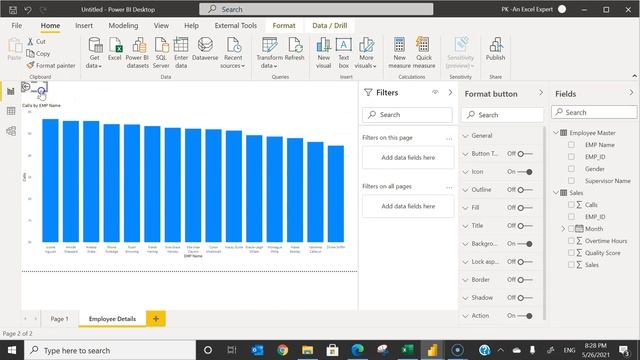Open the File menu
This screenshot has height=360, width=640.
pyautogui.click(x=17, y=25)
